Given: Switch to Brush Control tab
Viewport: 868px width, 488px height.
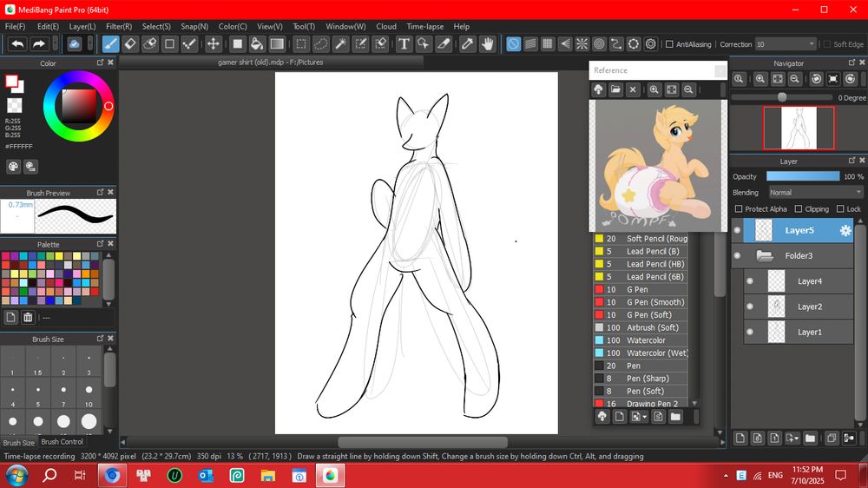Looking at the screenshot, I should [x=62, y=442].
